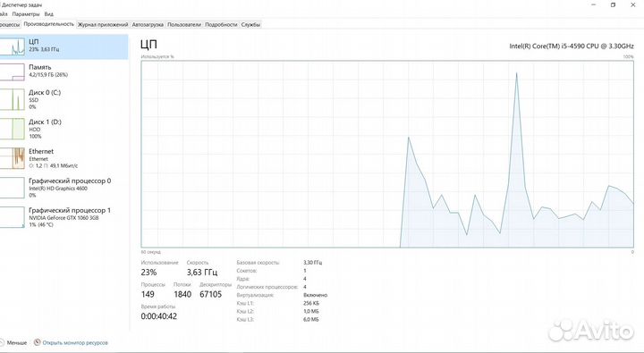The image size is (644, 353).
Task: Collapse details with Меньше button
Action: (13, 342)
